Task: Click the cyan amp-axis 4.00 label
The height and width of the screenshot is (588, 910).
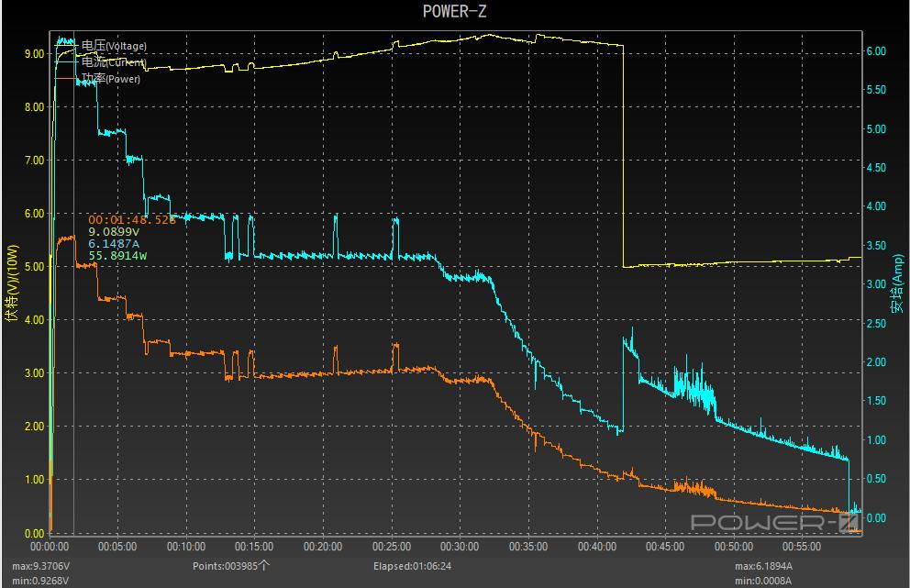Action: pos(876,206)
